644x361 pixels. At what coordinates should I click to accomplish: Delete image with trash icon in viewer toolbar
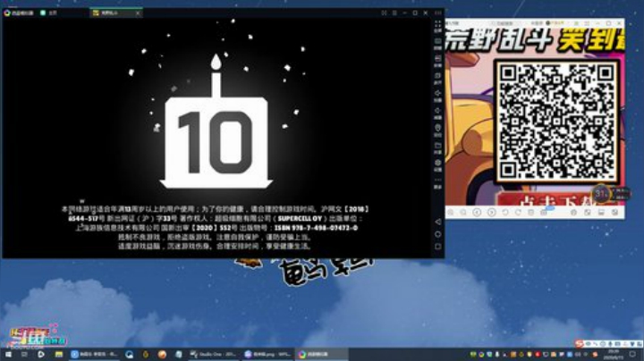[x=531, y=212]
